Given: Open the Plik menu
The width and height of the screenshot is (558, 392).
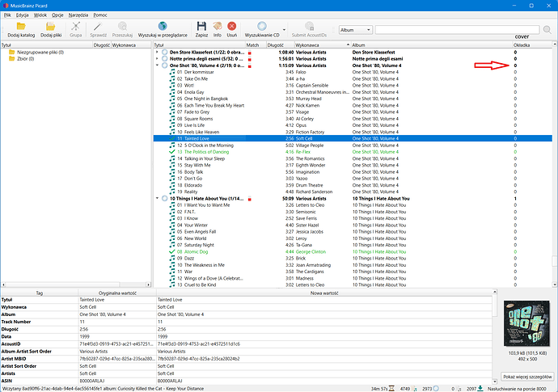Looking at the screenshot, I should 7,15.
